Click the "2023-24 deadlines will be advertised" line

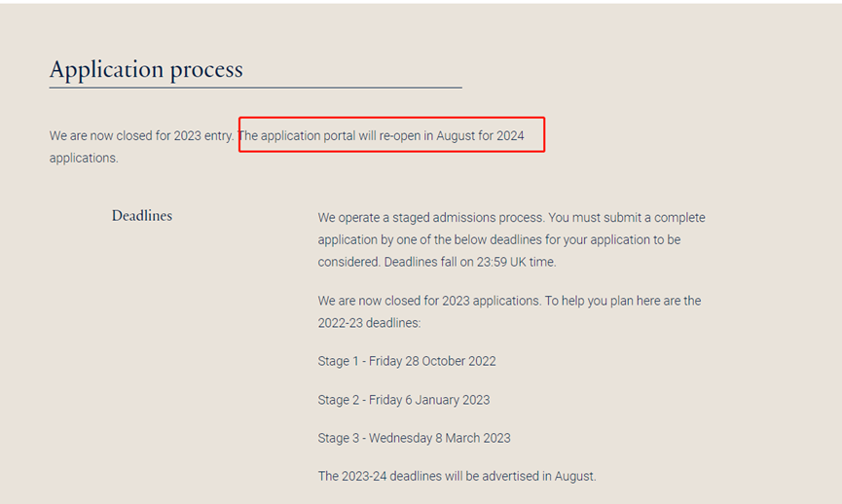(457, 477)
